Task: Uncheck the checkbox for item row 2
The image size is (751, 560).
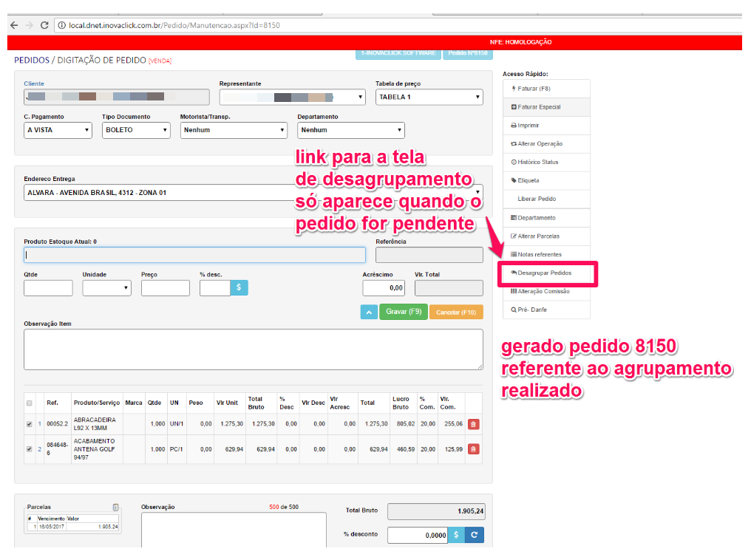Action: pos(30,449)
